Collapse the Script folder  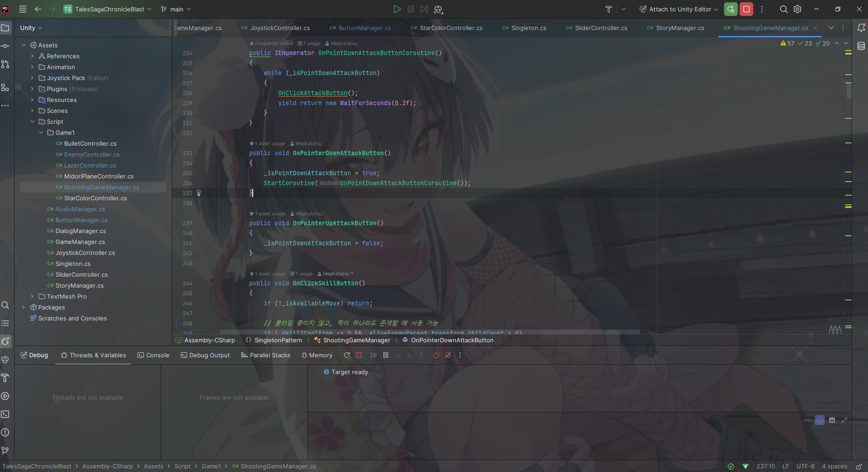(32, 122)
